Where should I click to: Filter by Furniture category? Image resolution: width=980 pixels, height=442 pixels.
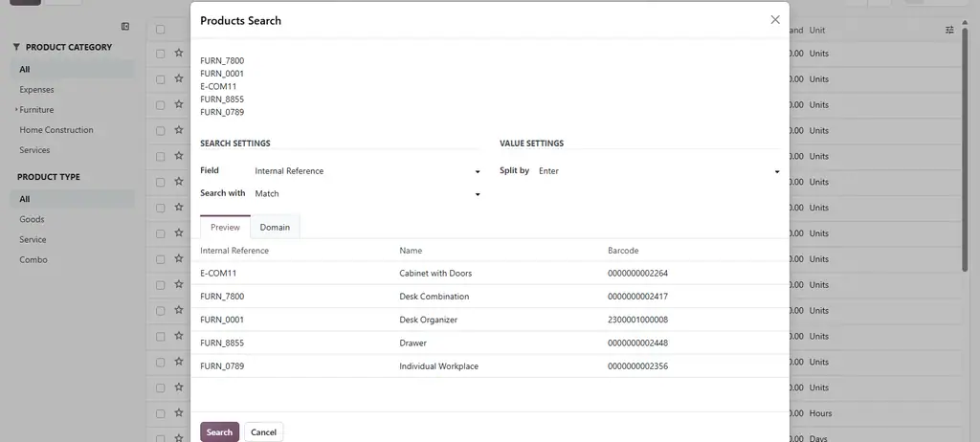pos(36,109)
